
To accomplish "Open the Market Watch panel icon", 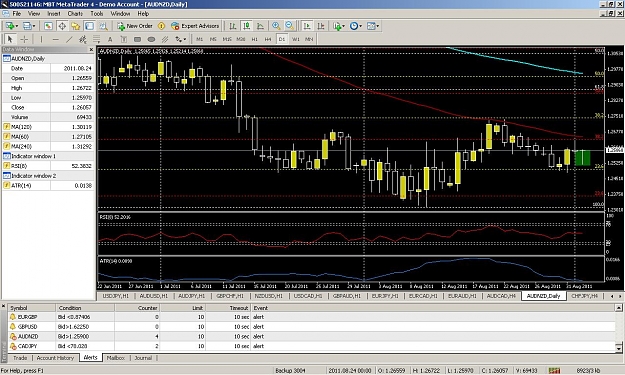I will 48,26.
